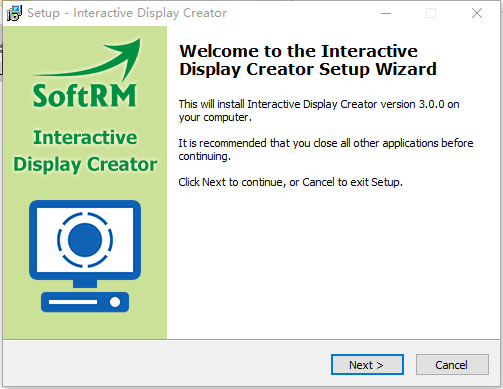Cancel the setup wizard

[452, 365]
